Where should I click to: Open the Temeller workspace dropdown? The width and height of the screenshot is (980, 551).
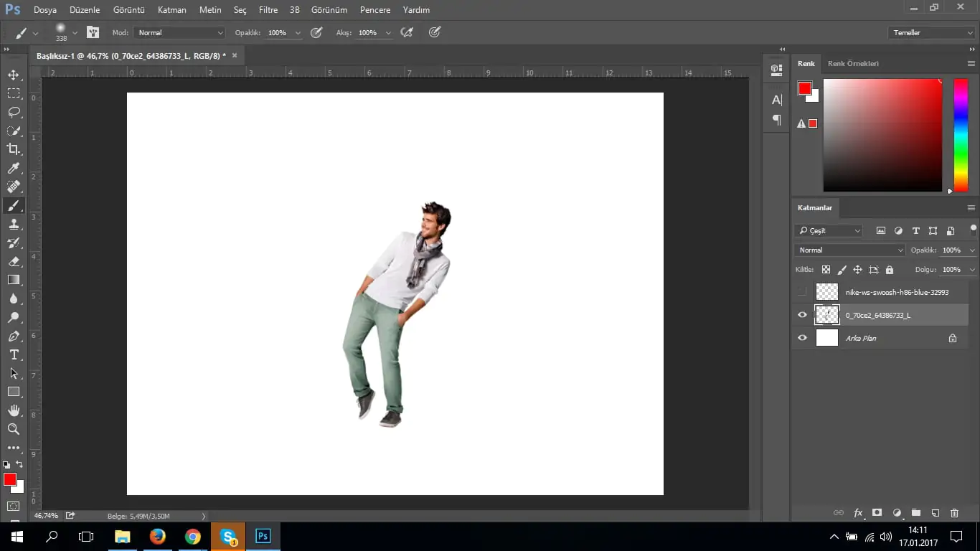930,33
